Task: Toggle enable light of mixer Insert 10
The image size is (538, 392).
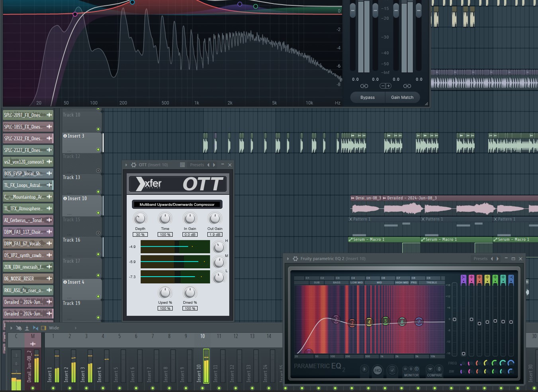Action: [x=202, y=388]
